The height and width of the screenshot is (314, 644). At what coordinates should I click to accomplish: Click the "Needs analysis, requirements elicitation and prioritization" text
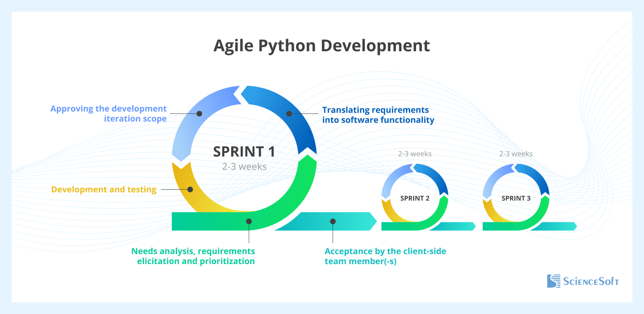[193, 256]
